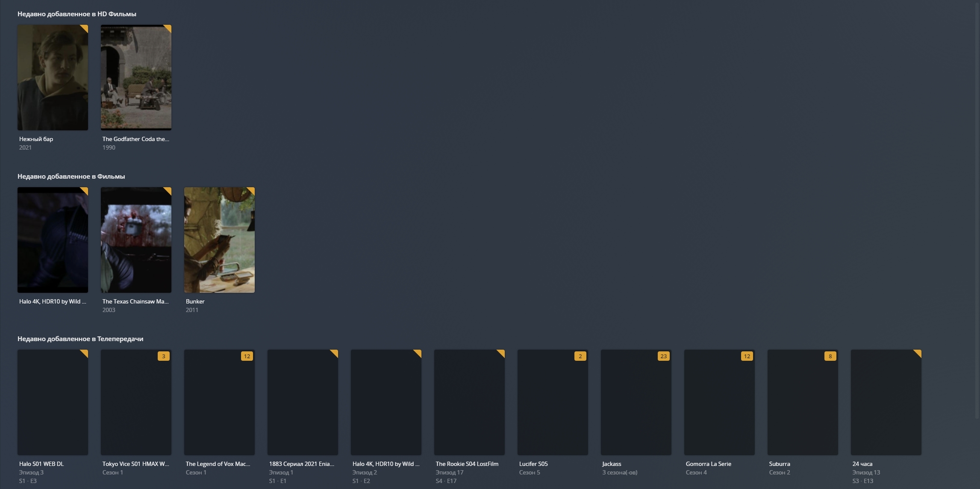Click the badge 23 on Jackass
Viewport: 980px width, 489px height.
[x=663, y=356]
